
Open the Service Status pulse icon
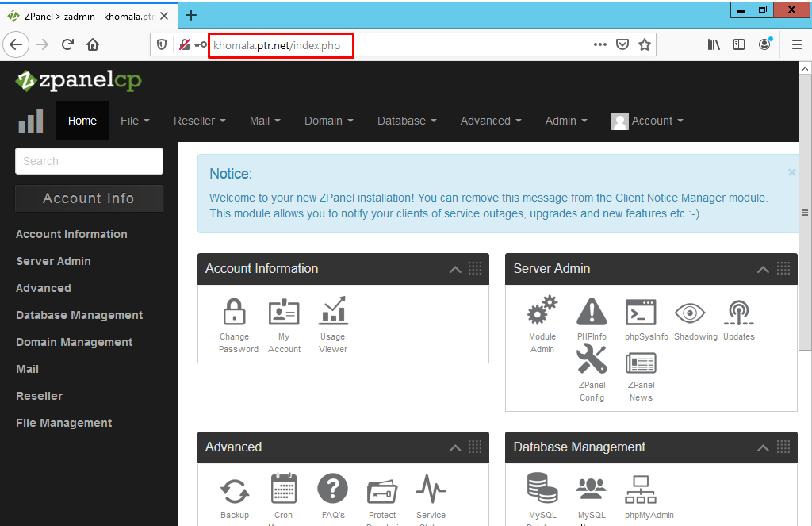[431, 489]
